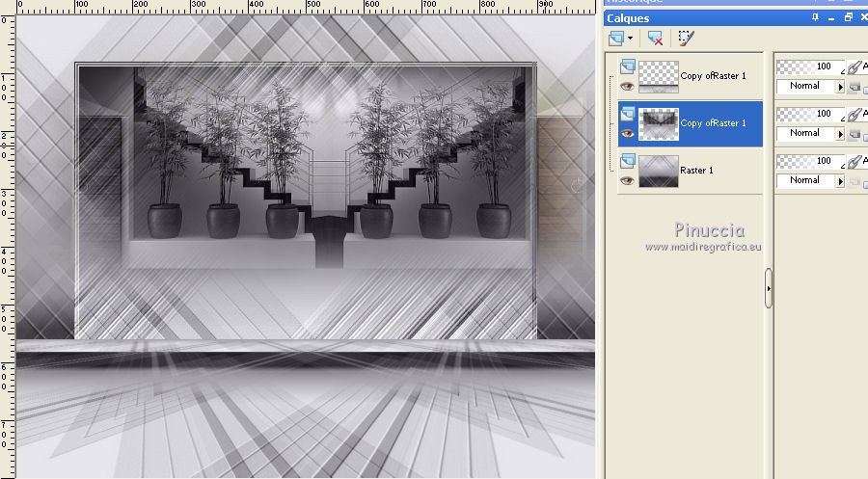Minimize the Calques panel
The image size is (868, 479).
(831, 17)
